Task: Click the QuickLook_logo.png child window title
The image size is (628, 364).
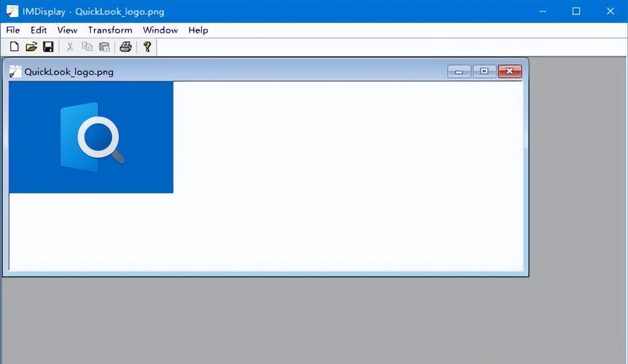Action: (x=69, y=72)
